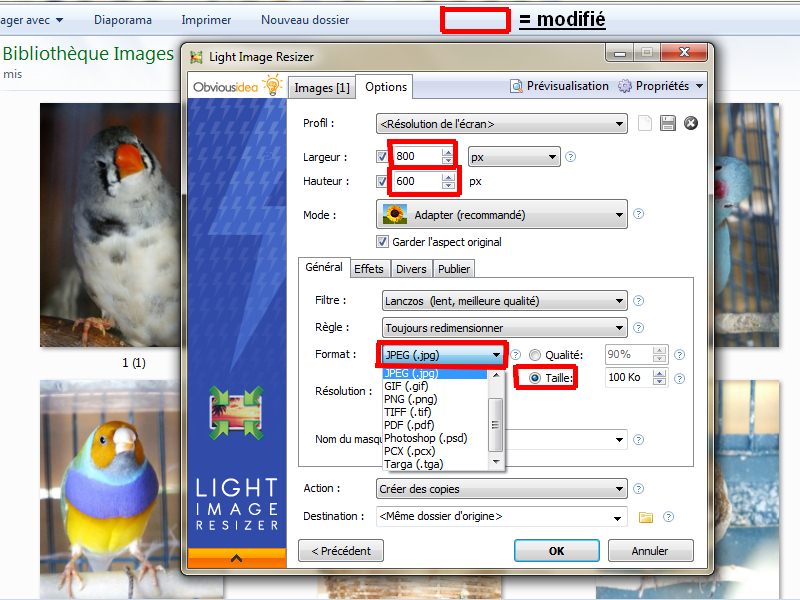The image size is (800, 600).
Task: Expand orange arrow bar under Light Image Resizer logo
Action: coord(237,558)
